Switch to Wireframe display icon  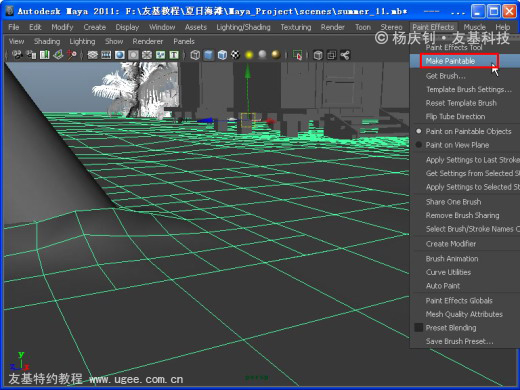[195, 55]
